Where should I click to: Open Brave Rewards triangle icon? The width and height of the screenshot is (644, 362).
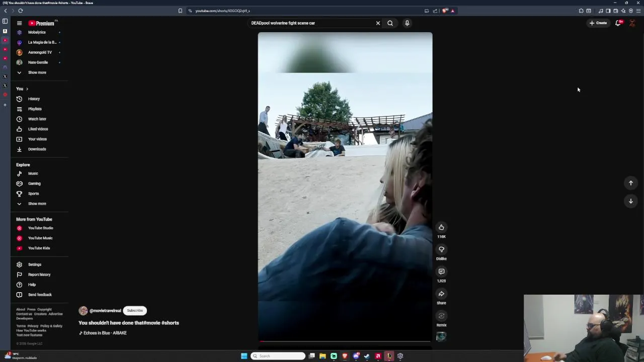point(452,11)
